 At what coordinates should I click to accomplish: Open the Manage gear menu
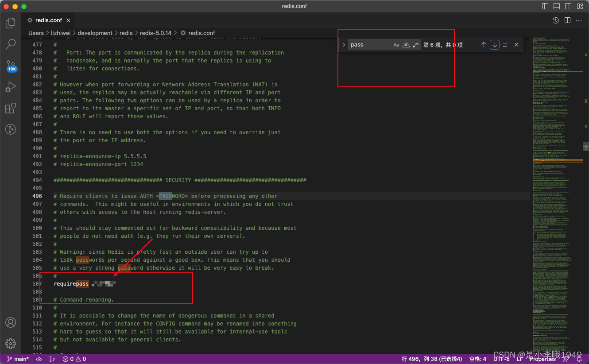11,343
